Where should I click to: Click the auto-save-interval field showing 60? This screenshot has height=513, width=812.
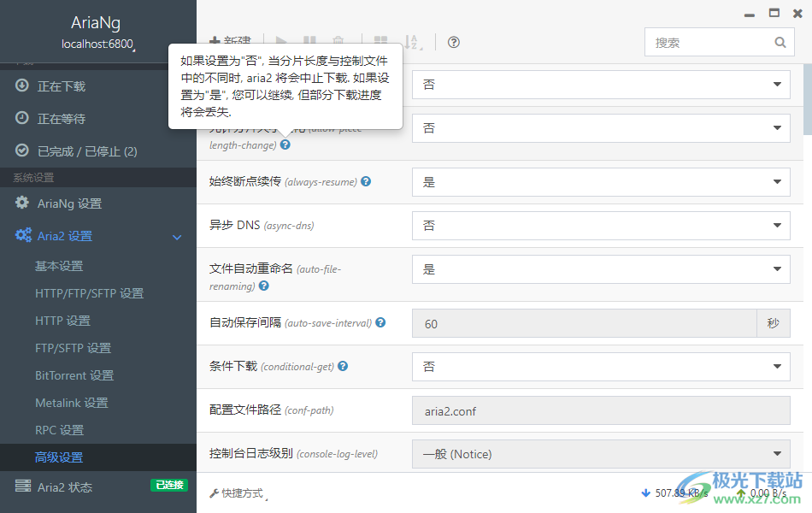[584, 324]
